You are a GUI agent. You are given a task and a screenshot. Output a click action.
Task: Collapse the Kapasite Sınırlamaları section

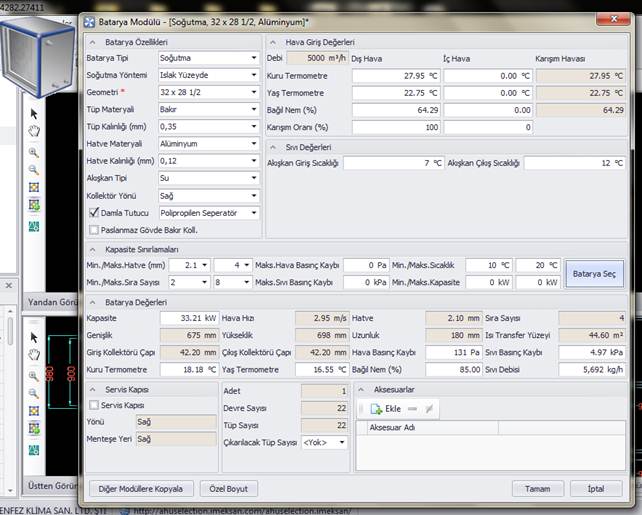click(93, 249)
